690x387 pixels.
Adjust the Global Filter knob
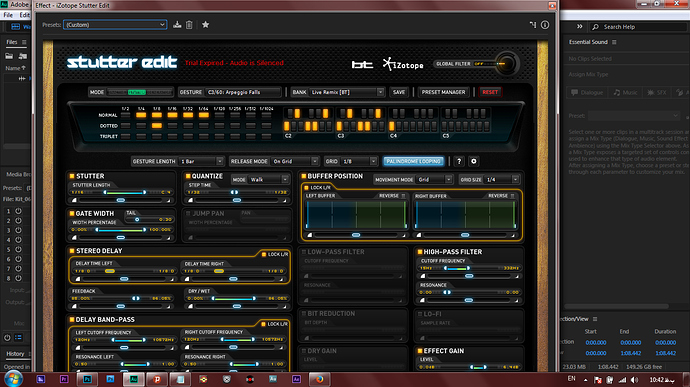tap(507, 64)
